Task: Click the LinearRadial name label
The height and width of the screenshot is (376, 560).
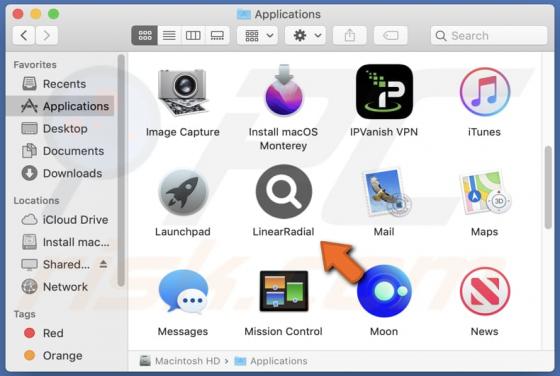Action: click(x=284, y=232)
